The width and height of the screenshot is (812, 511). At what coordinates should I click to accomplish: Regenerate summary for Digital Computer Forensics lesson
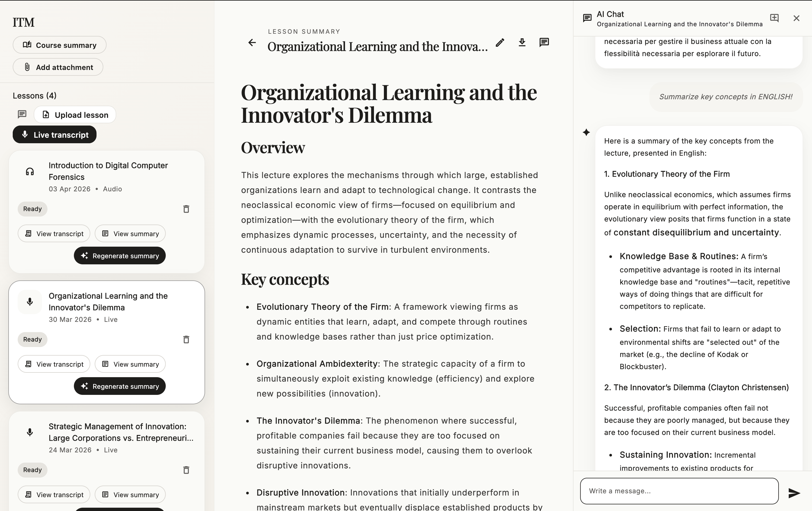click(120, 256)
